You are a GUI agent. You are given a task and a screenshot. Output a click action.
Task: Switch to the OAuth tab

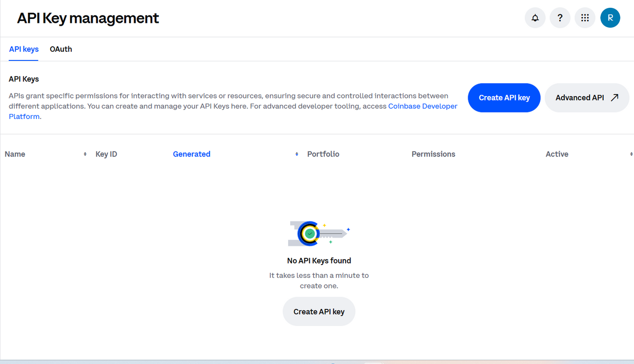coord(60,49)
